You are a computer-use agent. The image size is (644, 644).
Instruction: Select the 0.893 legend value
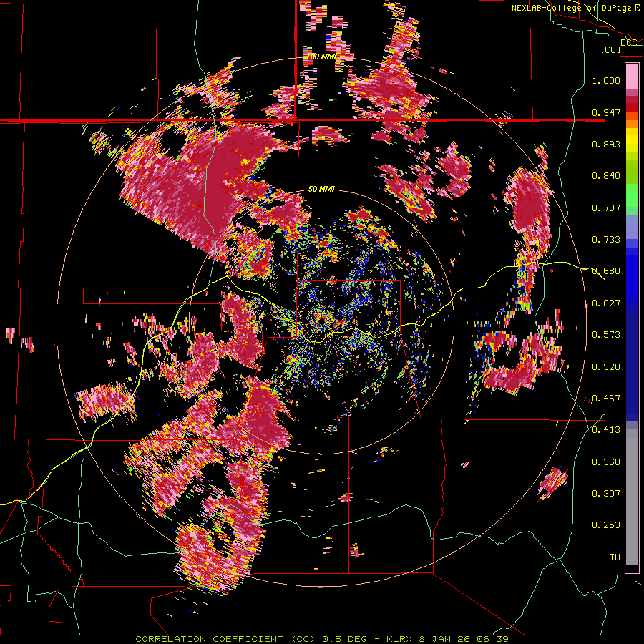pyautogui.click(x=606, y=144)
